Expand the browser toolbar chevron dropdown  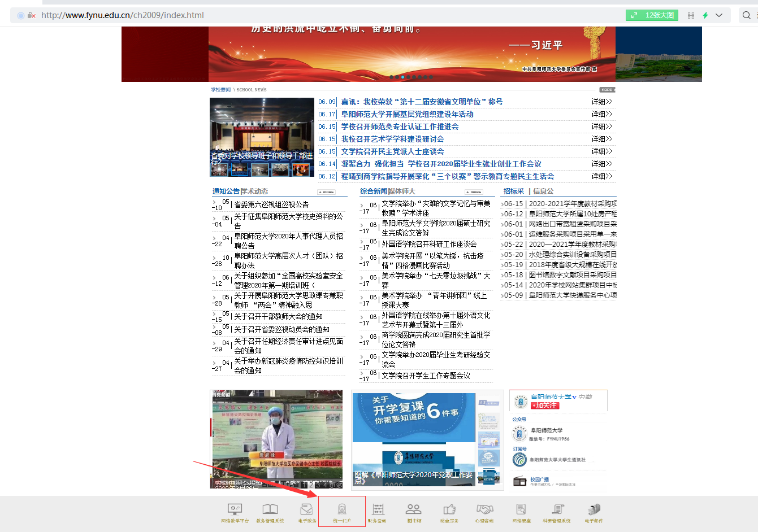click(x=719, y=15)
